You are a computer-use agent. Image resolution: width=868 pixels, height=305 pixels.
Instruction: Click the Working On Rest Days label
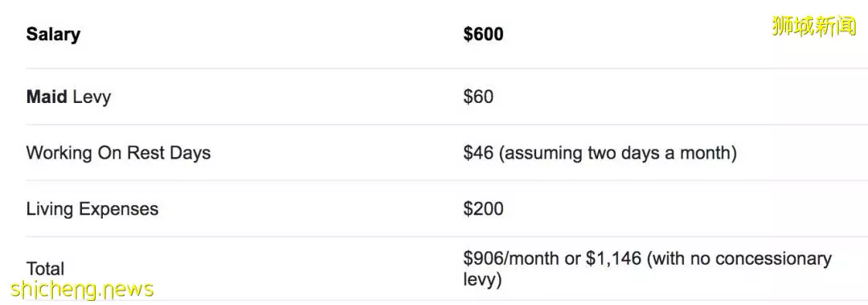[x=118, y=153]
